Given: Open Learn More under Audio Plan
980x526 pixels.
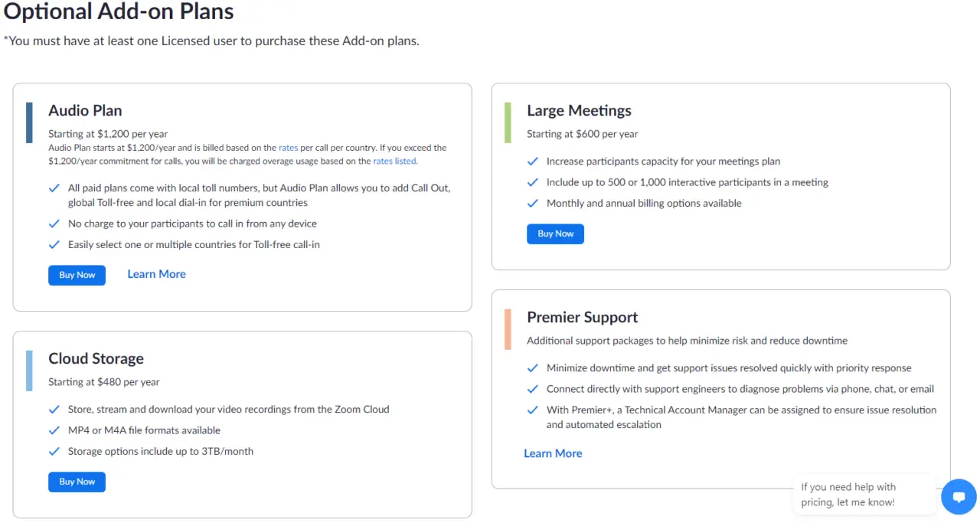Looking at the screenshot, I should tap(156, 274).
